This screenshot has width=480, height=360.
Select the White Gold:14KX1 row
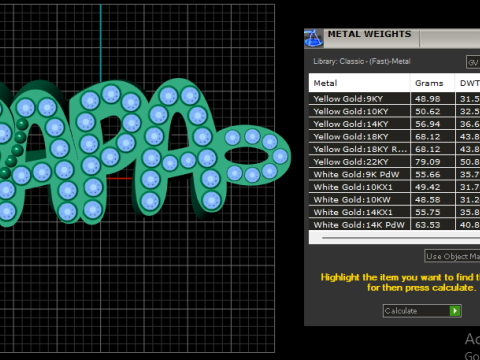(394, 212)
